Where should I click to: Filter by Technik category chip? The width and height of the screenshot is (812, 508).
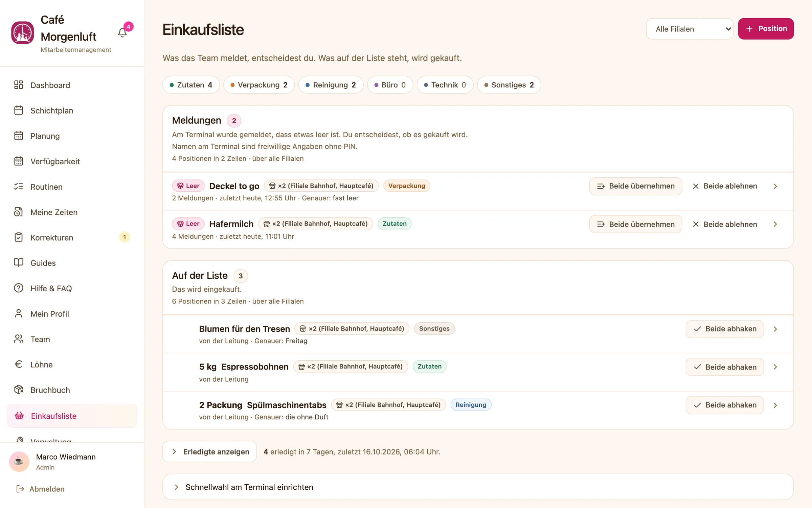[445, 85]
